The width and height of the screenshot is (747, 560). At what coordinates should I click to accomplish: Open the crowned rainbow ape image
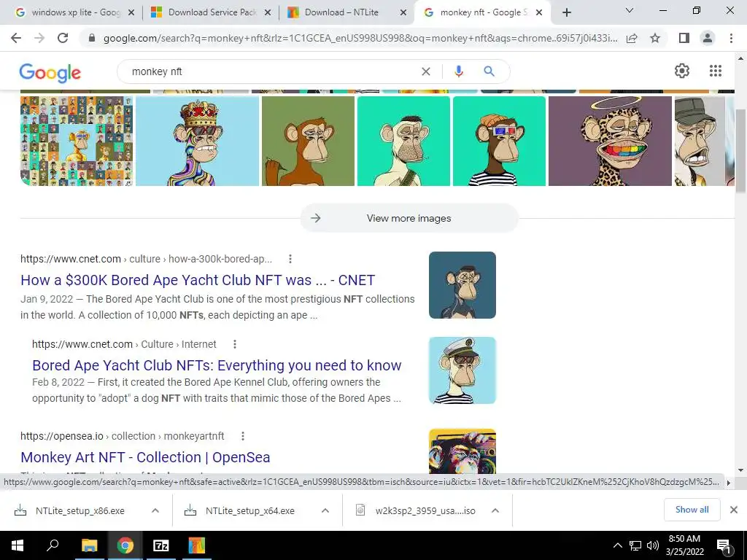click(197, 141)
